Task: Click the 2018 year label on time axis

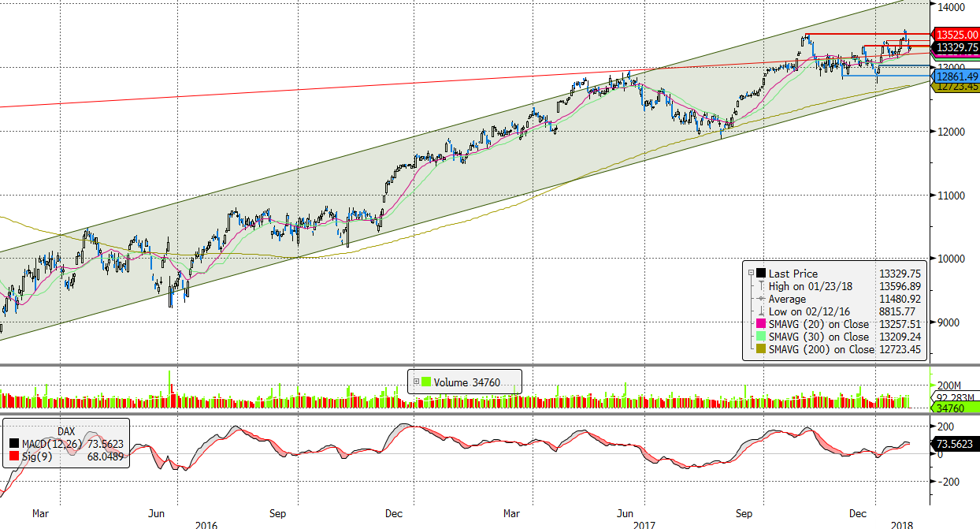Action: coord(902,524)
